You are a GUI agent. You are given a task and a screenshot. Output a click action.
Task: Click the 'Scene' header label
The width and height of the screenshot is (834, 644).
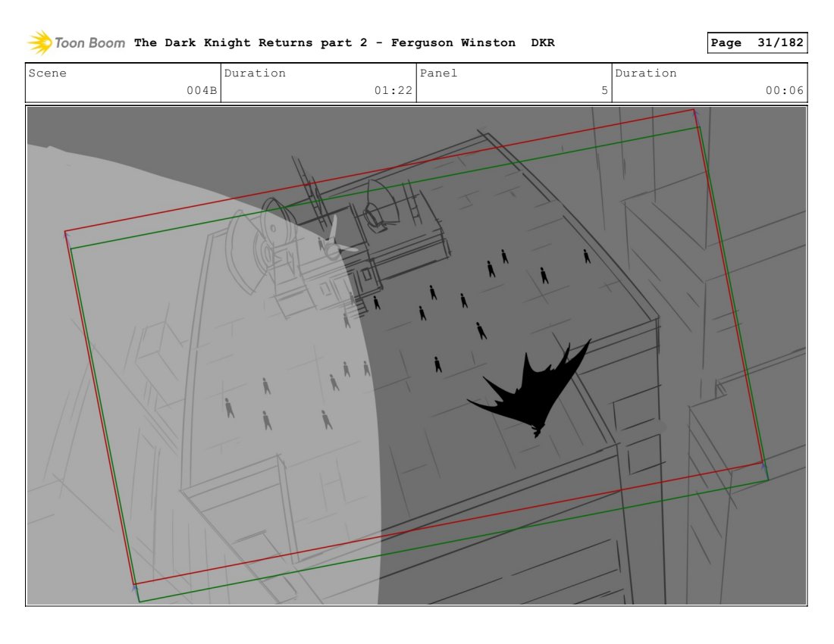click(47, 73)
